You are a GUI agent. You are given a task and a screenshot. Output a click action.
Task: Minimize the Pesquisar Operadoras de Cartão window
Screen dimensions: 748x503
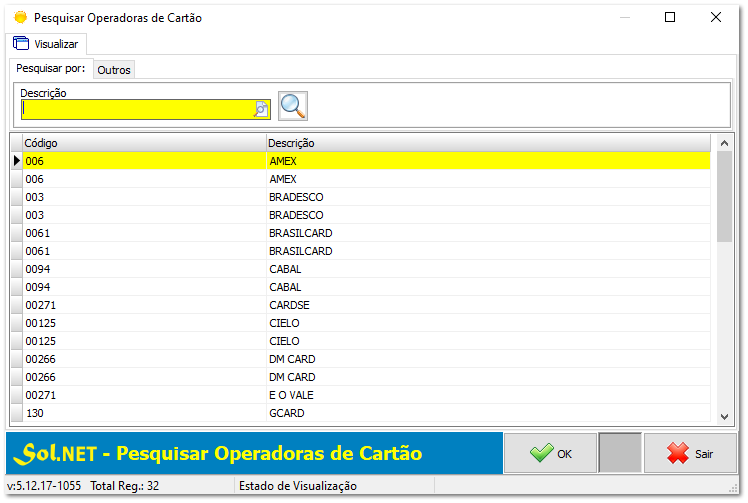click(x=625, y=17)
